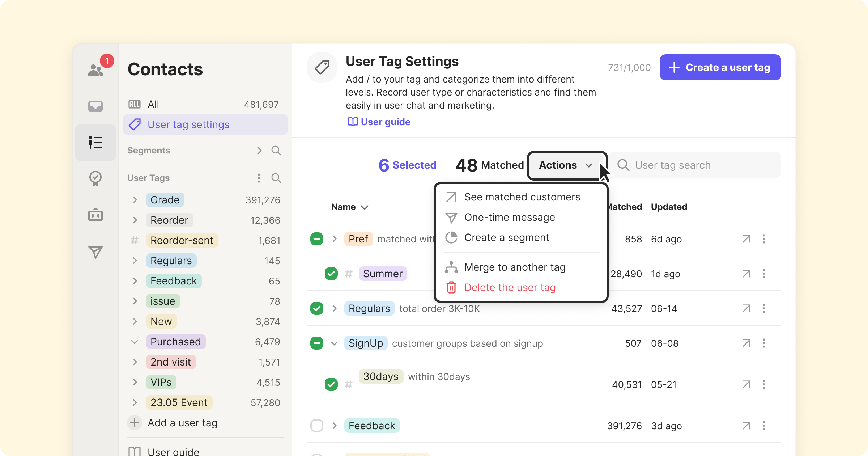Click the search icon next to Segments

pos(276,151)
